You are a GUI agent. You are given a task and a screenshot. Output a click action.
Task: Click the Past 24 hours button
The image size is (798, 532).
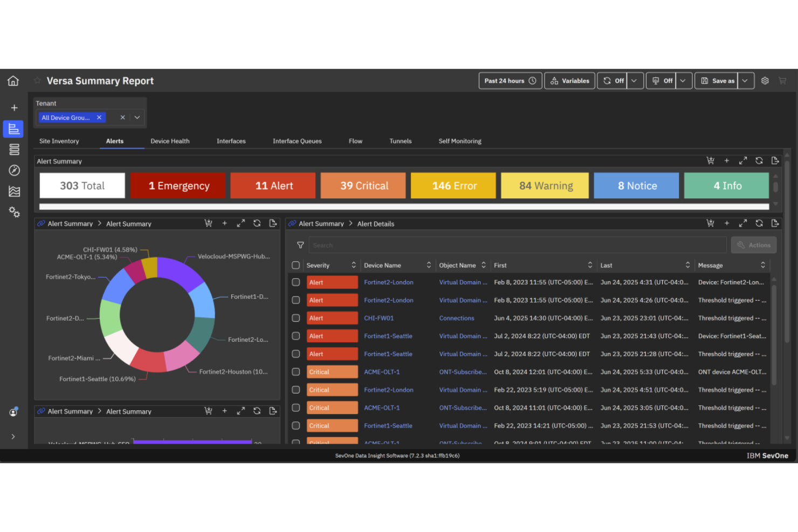(510, 81)
